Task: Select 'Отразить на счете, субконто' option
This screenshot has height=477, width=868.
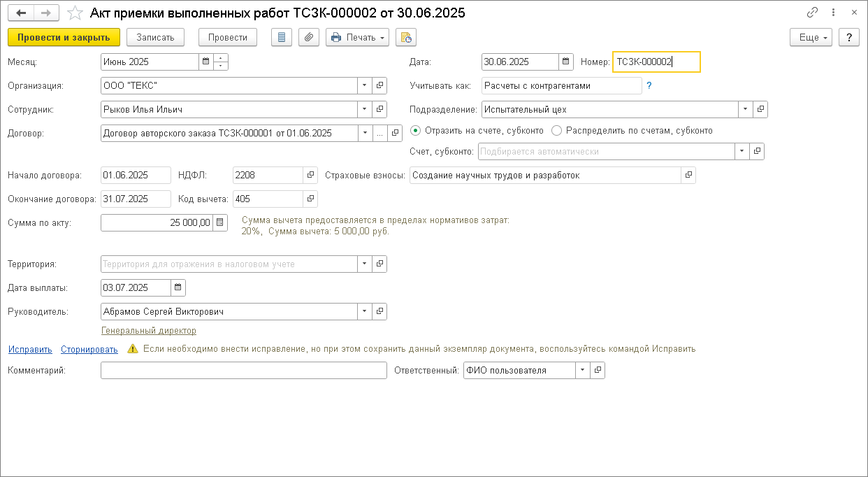Action: coord(416,130)
